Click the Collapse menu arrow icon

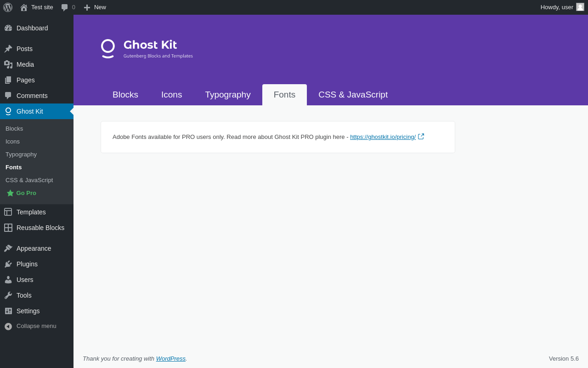coord(8,326)
